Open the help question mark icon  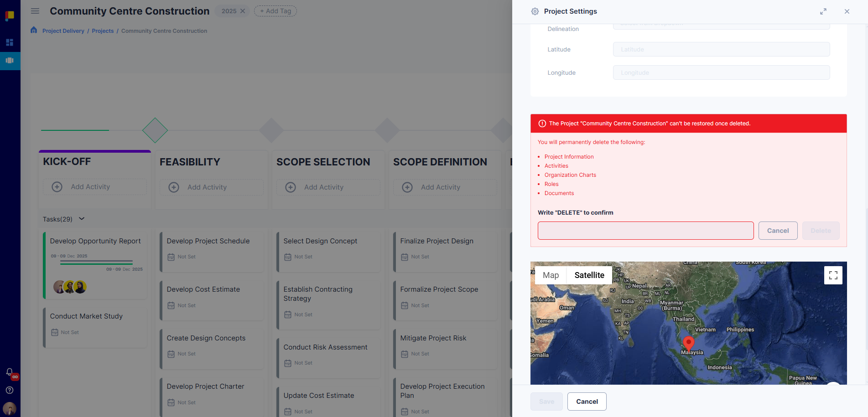click(10, 390)
